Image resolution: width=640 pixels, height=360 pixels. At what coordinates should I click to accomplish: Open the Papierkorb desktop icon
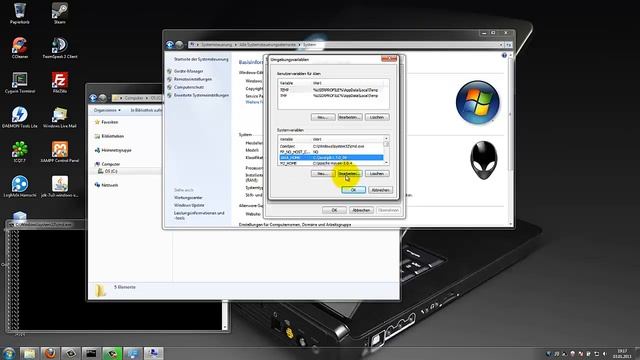pyautogui.click(x=20, y=13)
